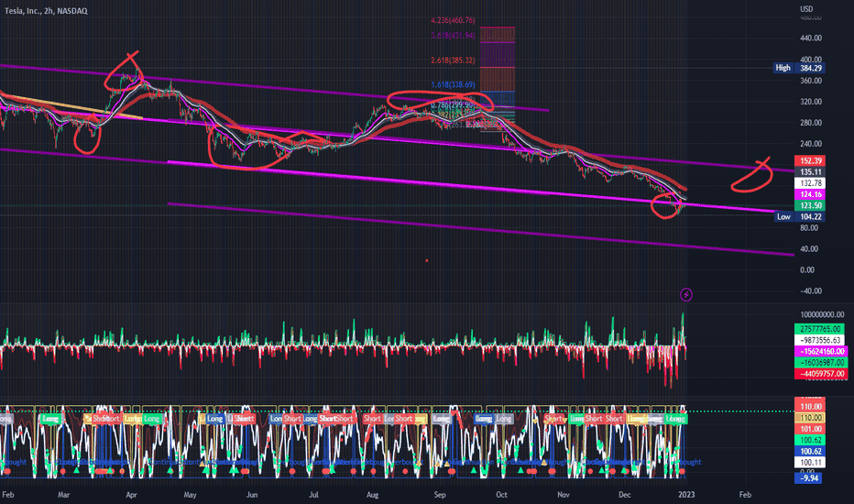Viewport: 854px width, 504px height.
Task: Click the 280.00 price axis label
Action: point(811,123)
